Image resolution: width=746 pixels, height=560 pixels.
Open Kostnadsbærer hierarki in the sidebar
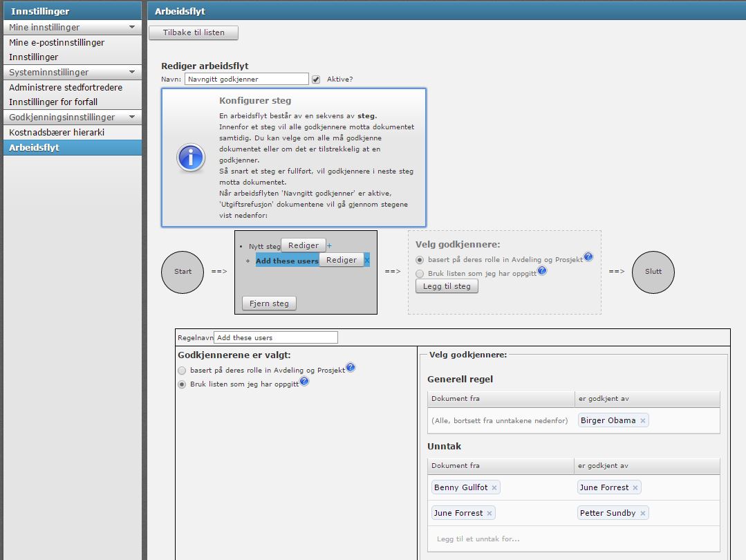tap(57, 132)
